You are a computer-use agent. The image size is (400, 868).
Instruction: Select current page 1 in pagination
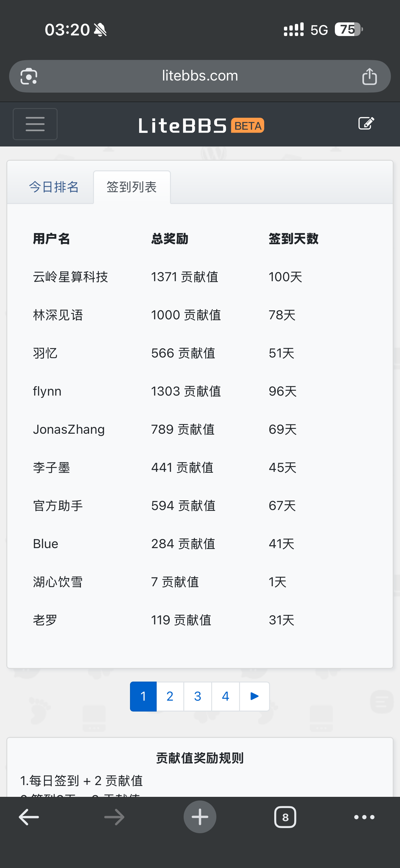[143, 696]
